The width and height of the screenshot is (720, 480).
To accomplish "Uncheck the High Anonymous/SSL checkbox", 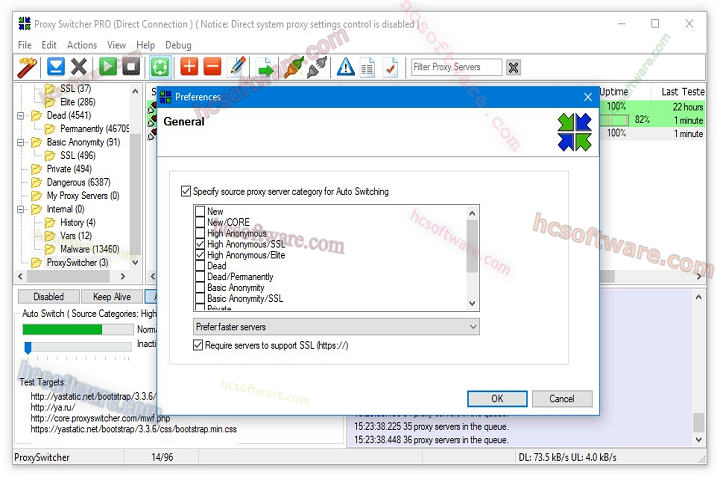I will tap(200, 244).
